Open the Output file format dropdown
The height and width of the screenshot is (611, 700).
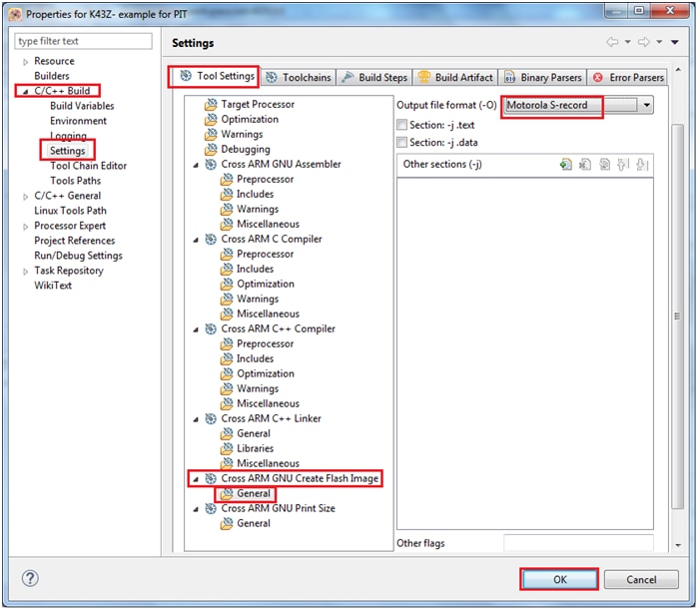point(646,106)
